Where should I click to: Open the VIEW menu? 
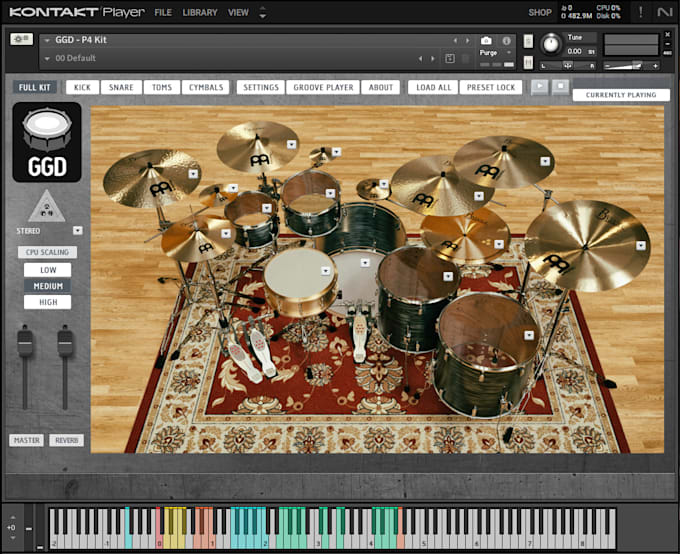(x=238, y=13)
